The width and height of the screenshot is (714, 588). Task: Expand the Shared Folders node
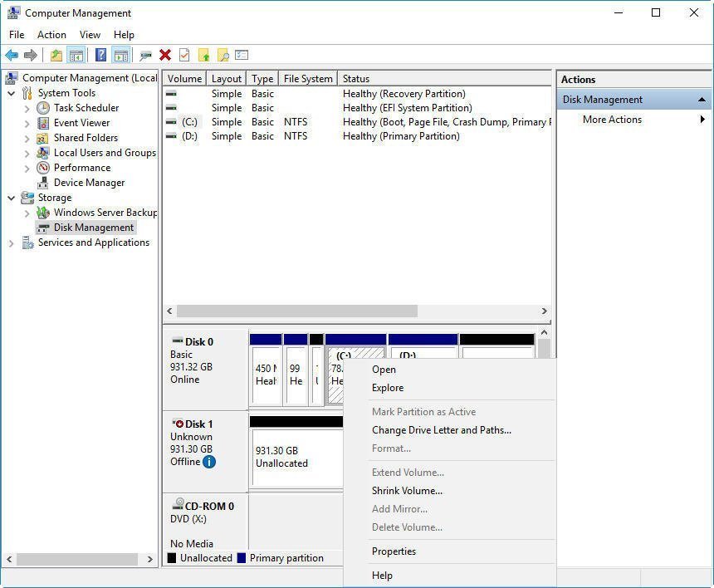point(27,139)
